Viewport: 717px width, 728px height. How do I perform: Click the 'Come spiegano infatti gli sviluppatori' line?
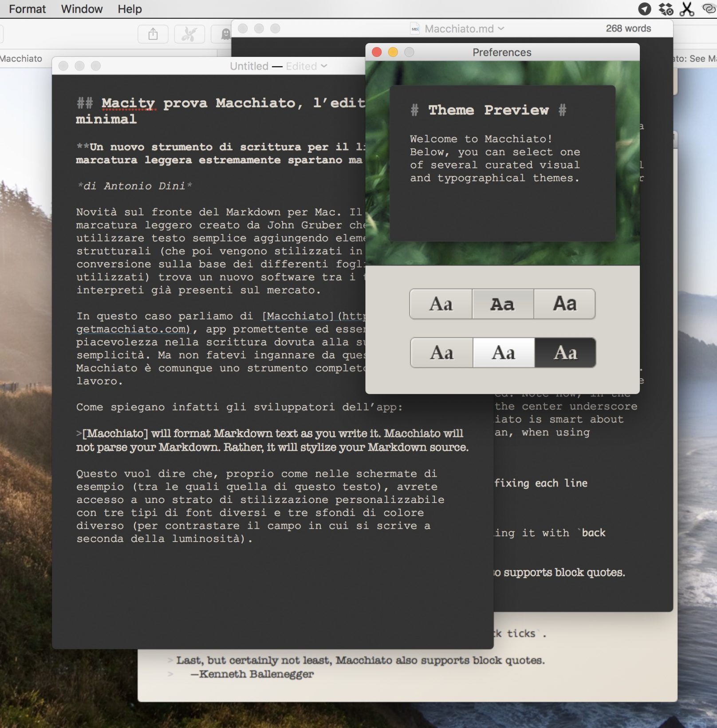point(240,407)
